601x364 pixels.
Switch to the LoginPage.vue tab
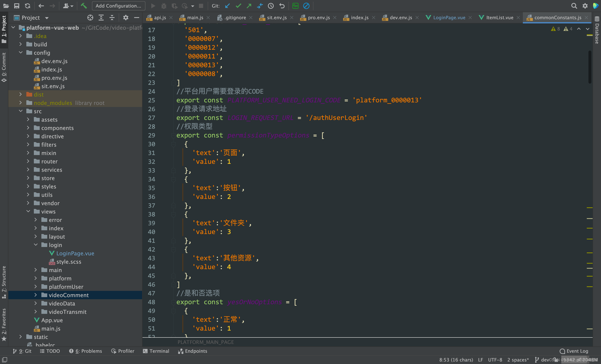pos(449,18)
